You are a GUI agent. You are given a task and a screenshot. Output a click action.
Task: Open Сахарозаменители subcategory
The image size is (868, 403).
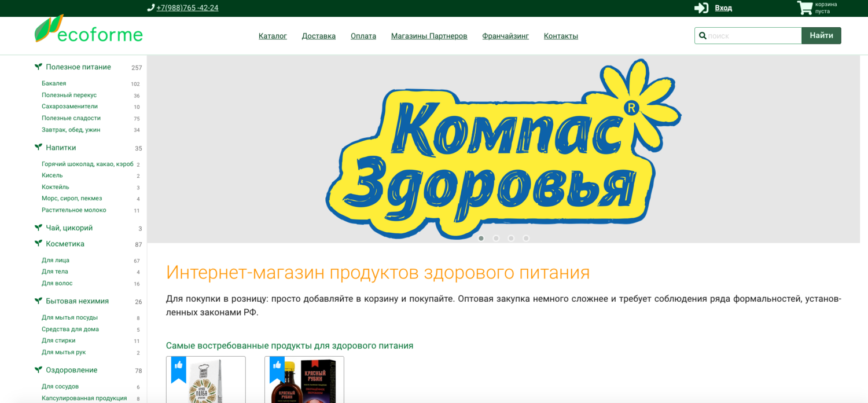tap(69, 107)
